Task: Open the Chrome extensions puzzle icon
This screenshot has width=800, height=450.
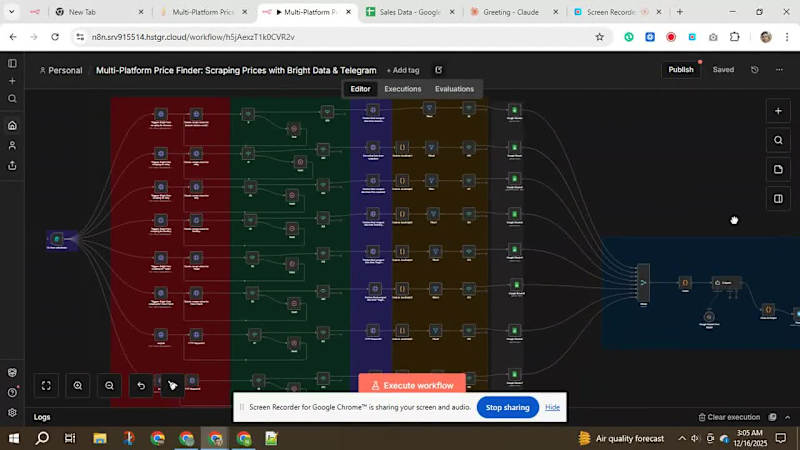Action: (735, 37)
